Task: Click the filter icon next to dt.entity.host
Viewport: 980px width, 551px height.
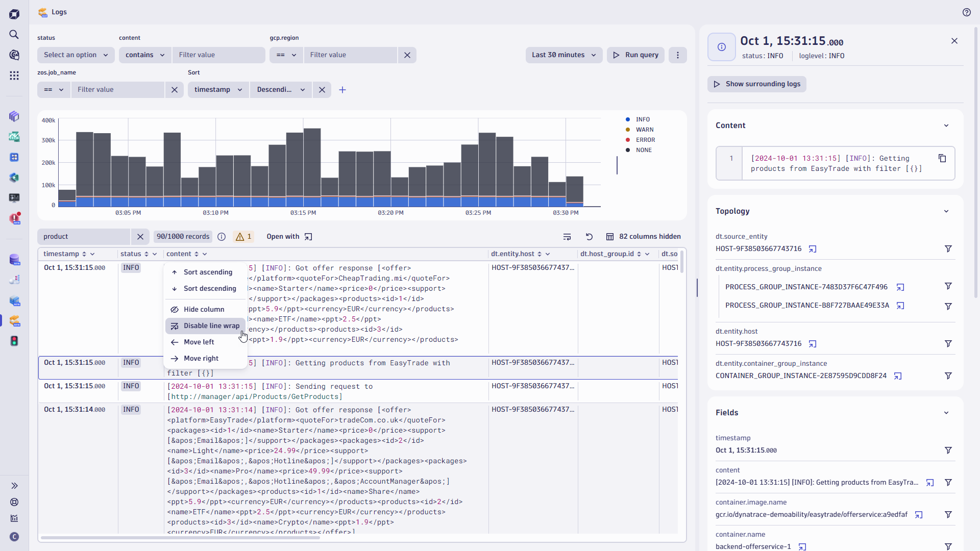Action: (x=948, y=343)
